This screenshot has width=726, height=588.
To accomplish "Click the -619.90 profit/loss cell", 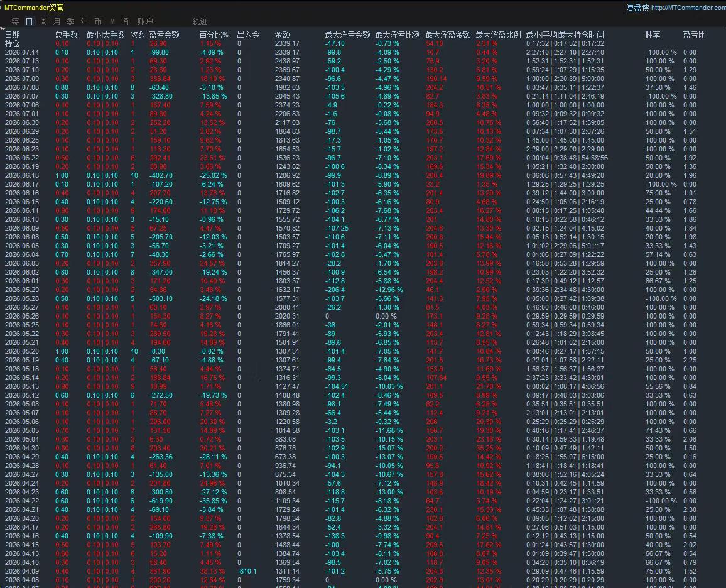I will pos(161,501).
